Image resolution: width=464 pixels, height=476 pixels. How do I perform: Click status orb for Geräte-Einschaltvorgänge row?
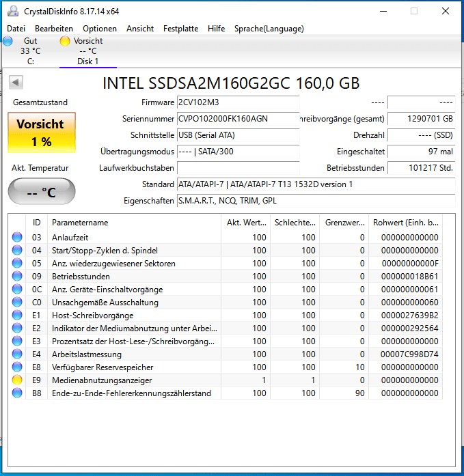coord(17,289)
